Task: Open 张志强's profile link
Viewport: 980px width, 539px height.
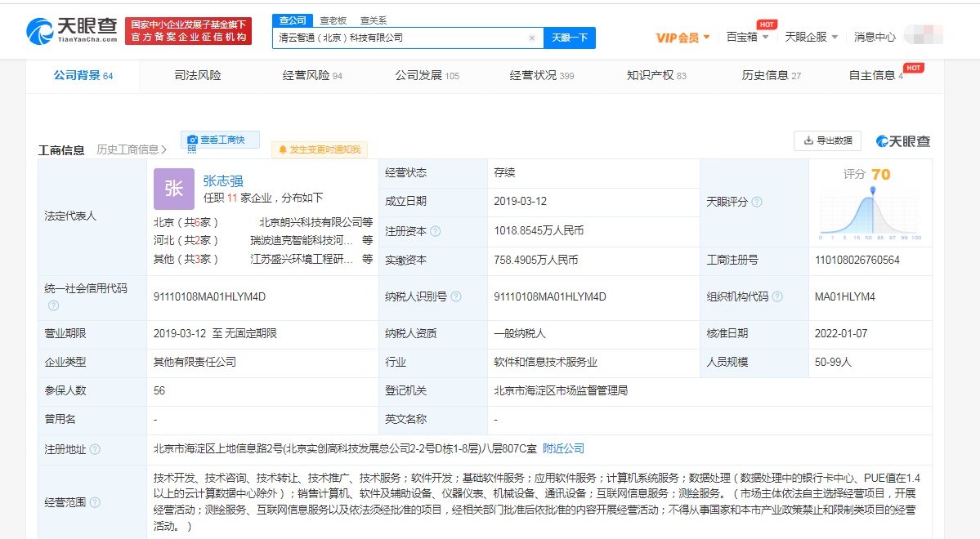Action: (x=223, y=181)
